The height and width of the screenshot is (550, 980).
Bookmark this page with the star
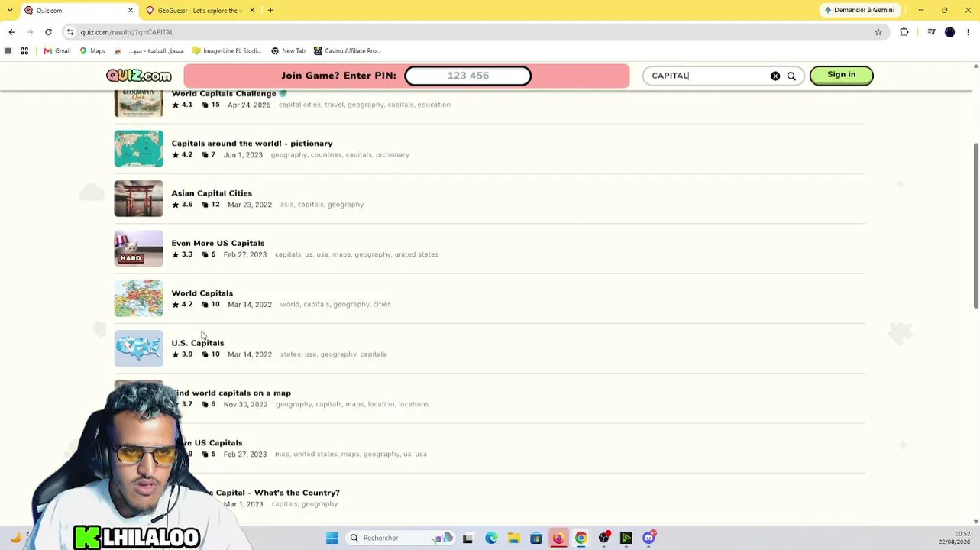878,32
